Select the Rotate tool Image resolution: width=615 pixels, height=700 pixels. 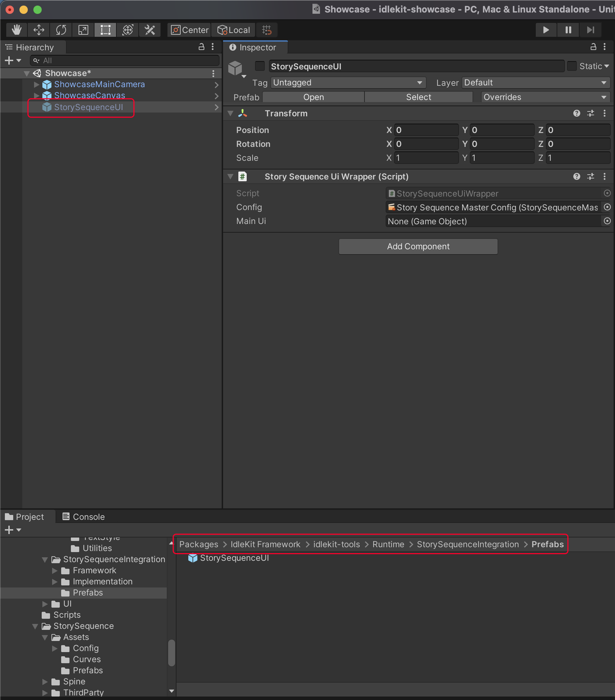click(61, 30)
